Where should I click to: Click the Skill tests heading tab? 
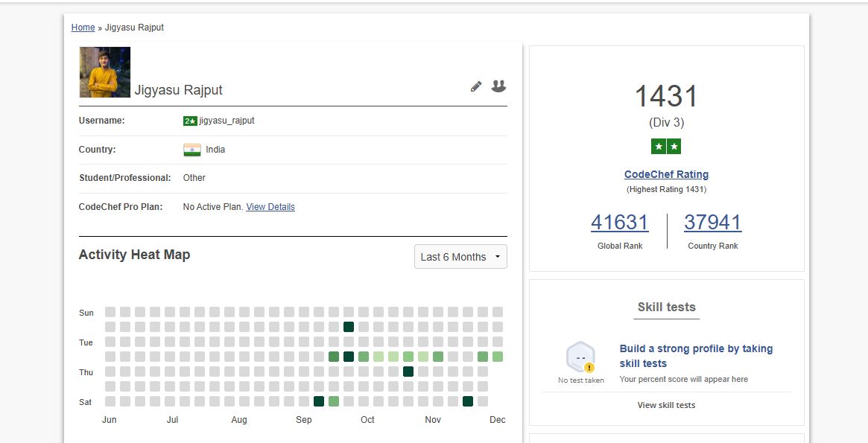pos(666,307)
